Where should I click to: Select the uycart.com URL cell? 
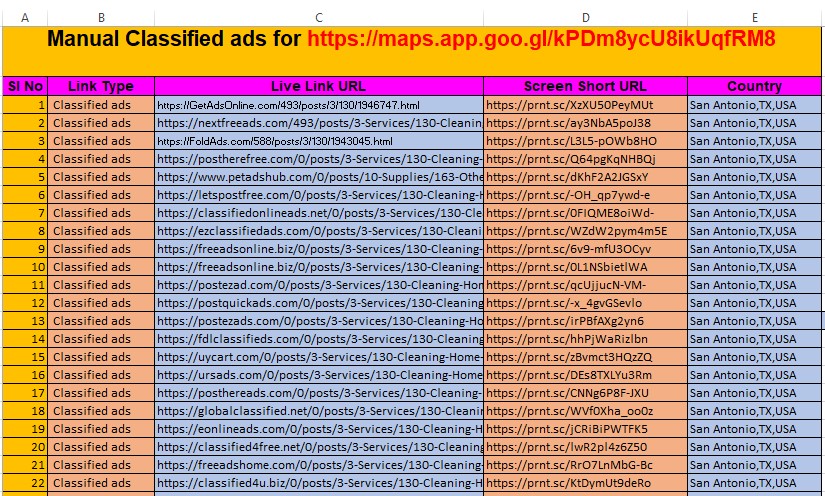pyautogui.click(x=319, y=357)
